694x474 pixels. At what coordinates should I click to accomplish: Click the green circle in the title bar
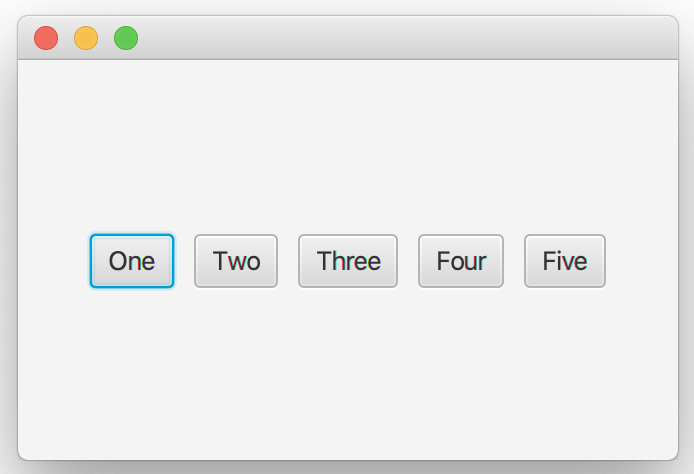coord(126,38)
